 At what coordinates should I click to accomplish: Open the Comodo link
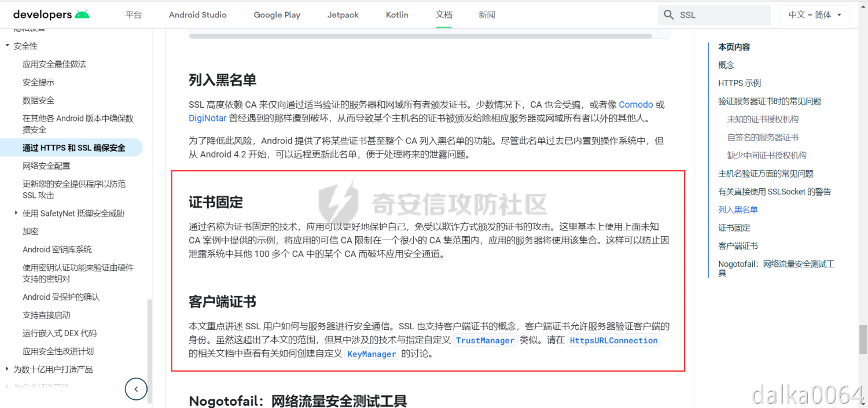pos(636,105)
